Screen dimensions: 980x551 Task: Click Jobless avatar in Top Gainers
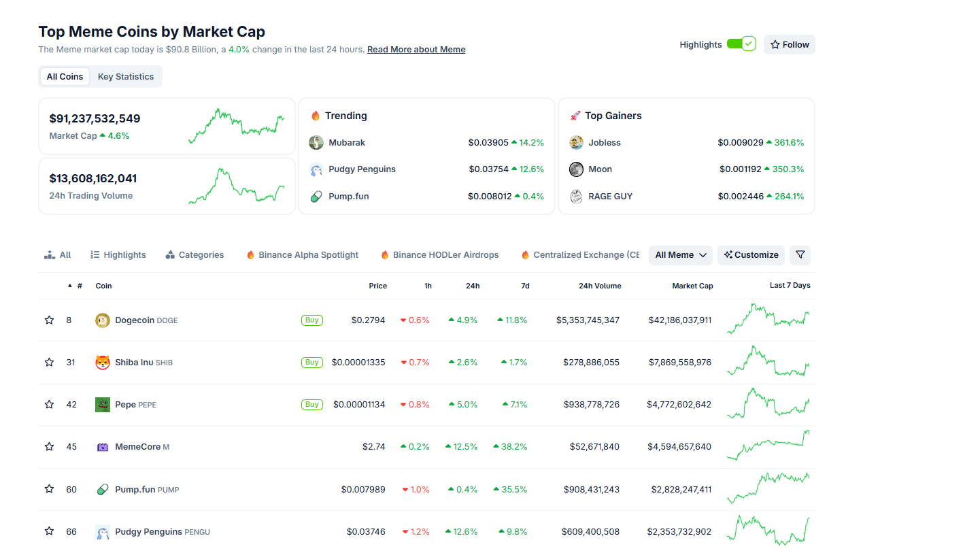point(577,142)
